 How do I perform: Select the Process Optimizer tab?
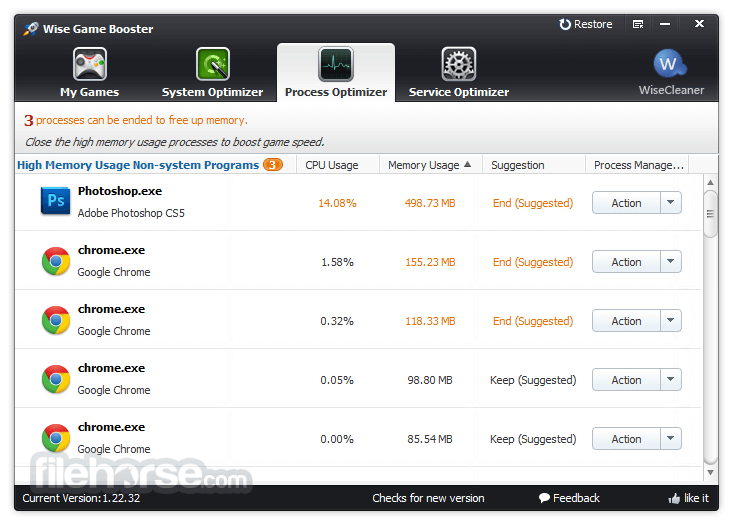336,72
